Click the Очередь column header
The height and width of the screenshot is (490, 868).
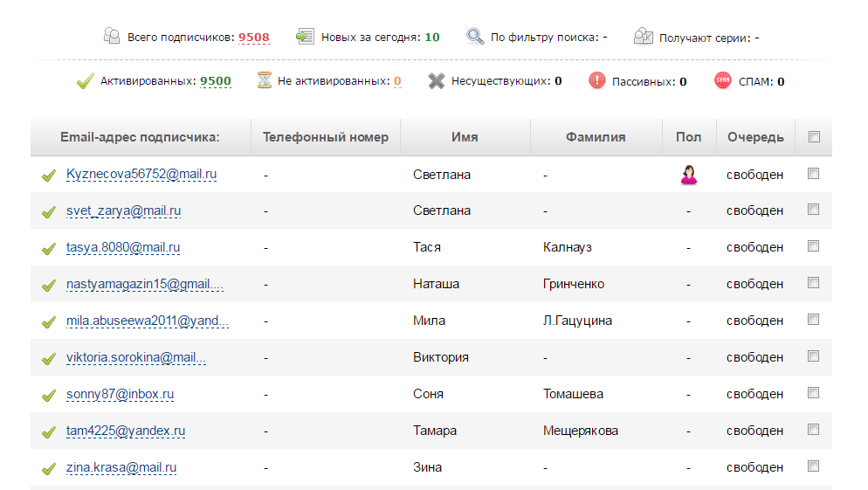[x=755, y=137]
